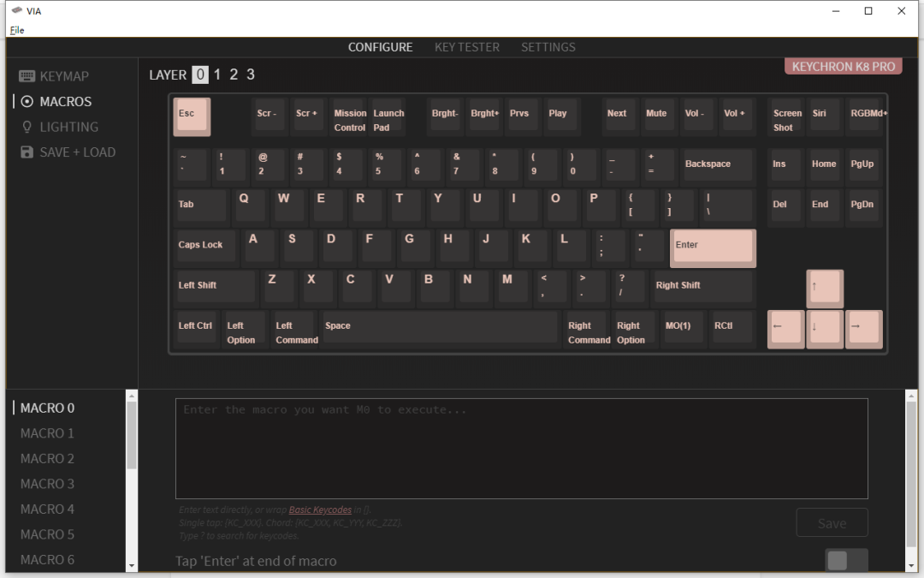Image resolution: width=924 pixels, height=578 pixels.
Task: Select the Screen Shot key
Action: coord(785,116)
